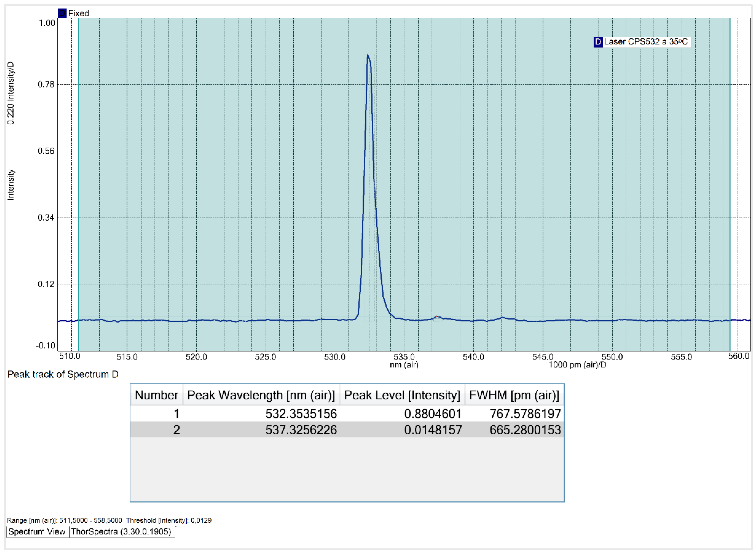Screen dimensions: 756x555
Task: Click the left teal range boundary line
Action: (78, 168)
